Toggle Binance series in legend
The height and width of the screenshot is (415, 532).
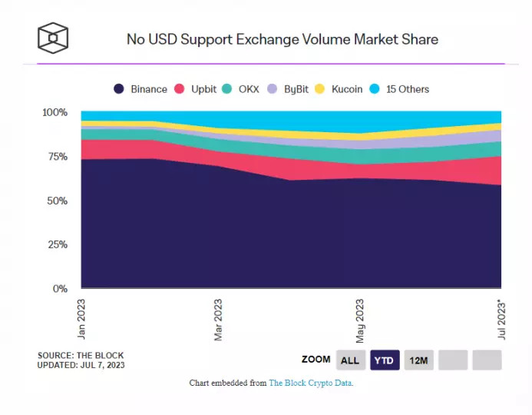click(x=141, y=89)
